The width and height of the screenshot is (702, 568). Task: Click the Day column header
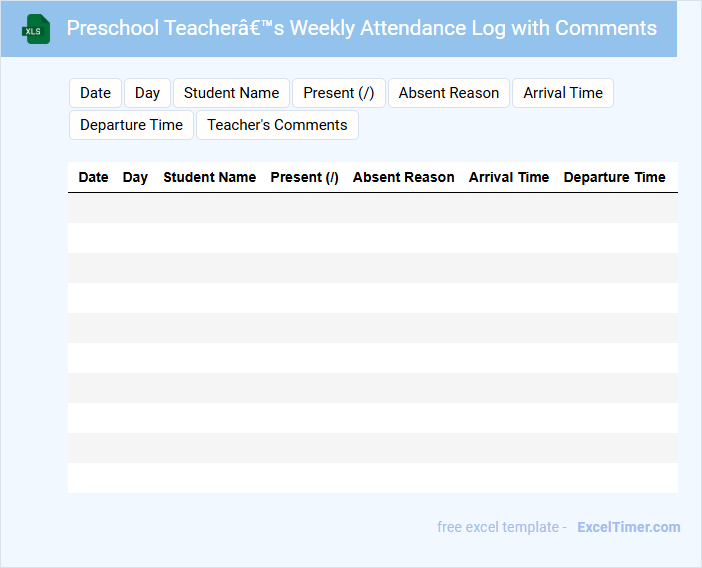135,177
